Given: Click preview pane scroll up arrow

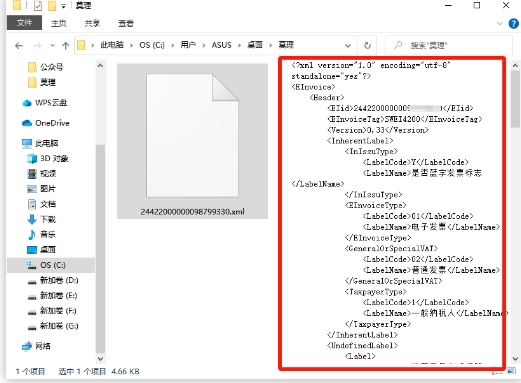Looking at the screenshot, I should 515,66.
